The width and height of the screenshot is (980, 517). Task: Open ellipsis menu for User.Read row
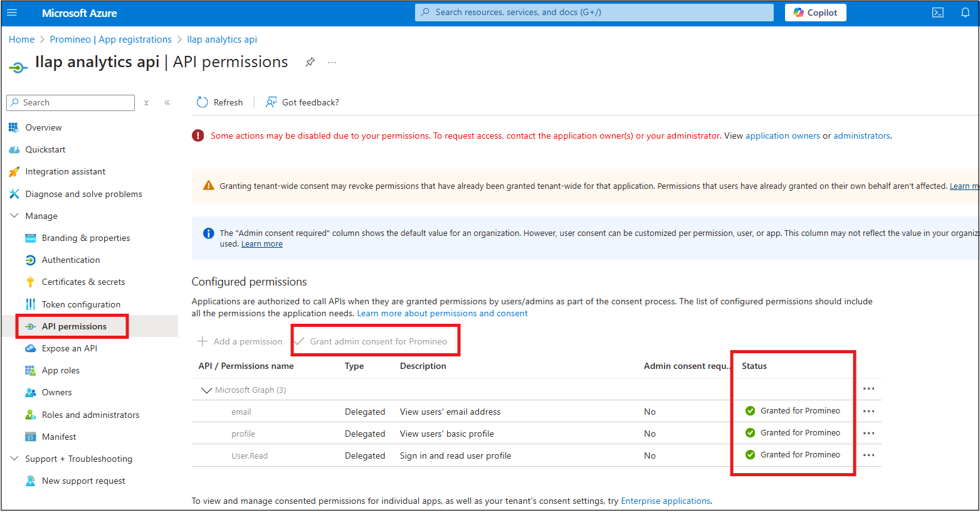868,456
